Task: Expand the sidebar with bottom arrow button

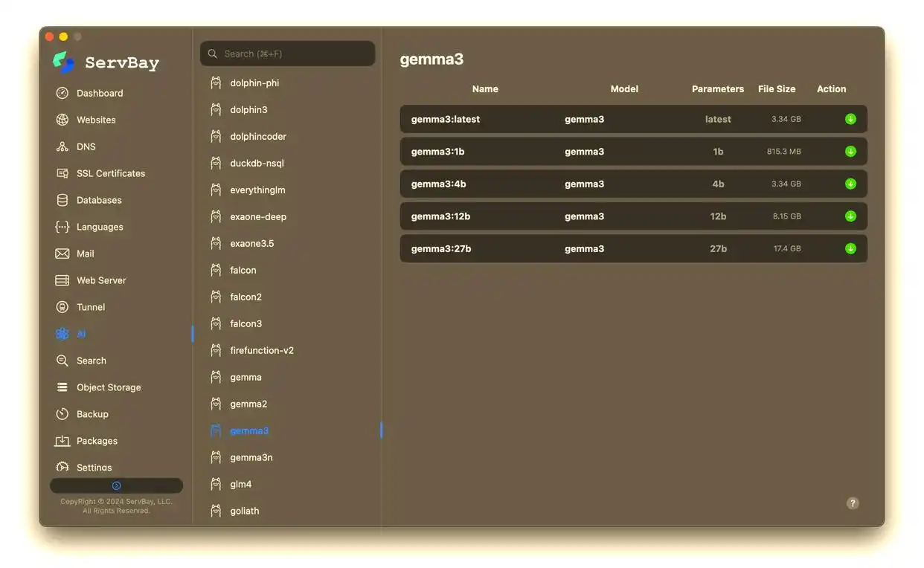Action: coord(116,485)
